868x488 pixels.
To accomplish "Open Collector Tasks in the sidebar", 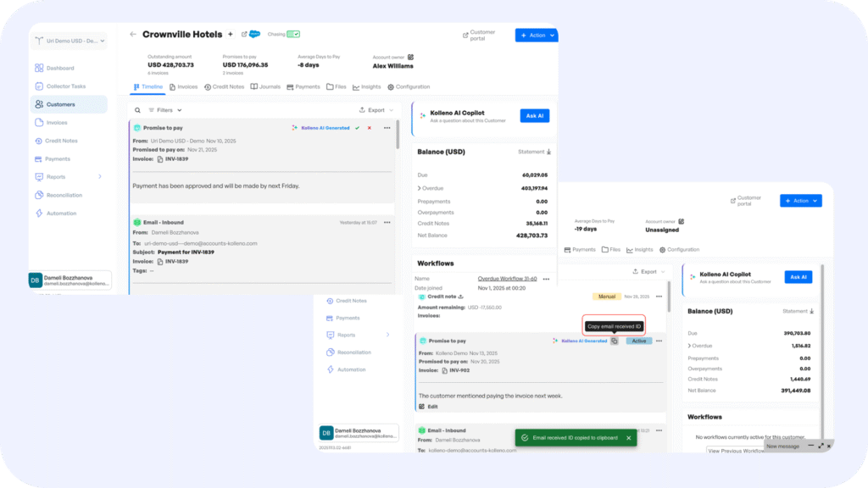I will pos(66,86).
